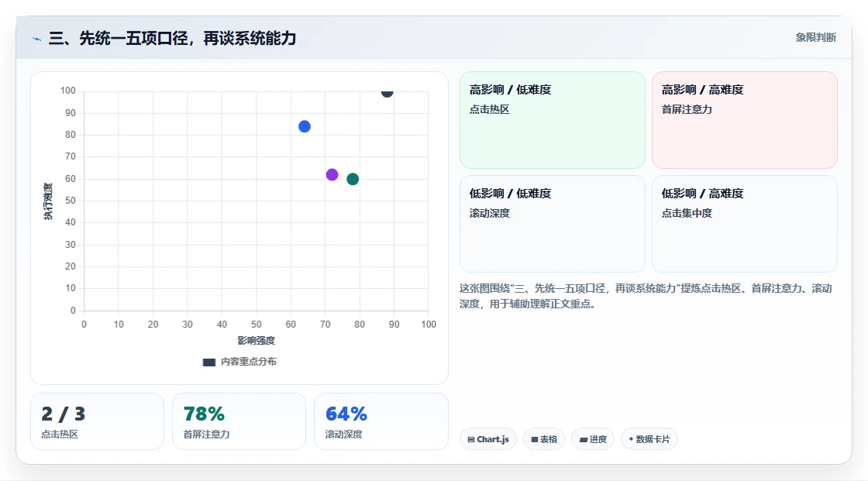Viewport: 868px width, 481px height.
Task: Click the 点击热区 text in green card
Action: coord(489,109)
